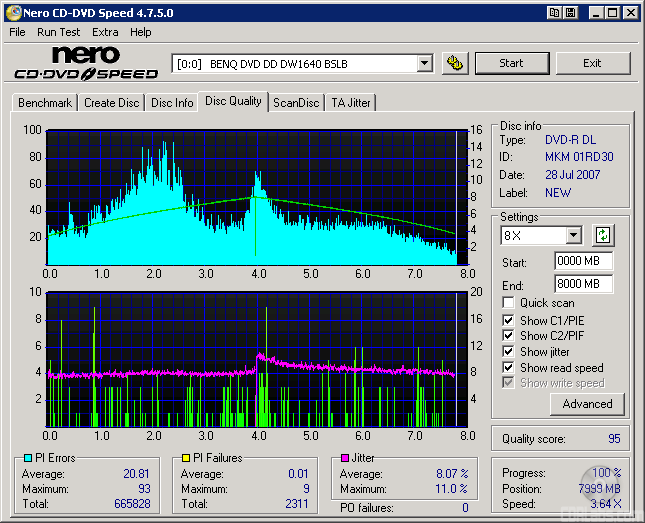Click the Nero CD-DVD Speed logo
This screenshot has width=645, height=523.
(85, 63)
